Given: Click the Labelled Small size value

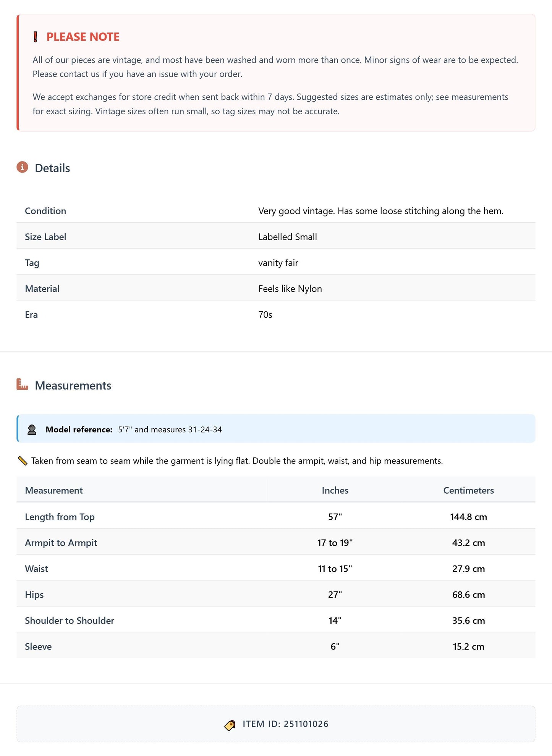Looking at the screenshot, I should [x=288, y=237].
